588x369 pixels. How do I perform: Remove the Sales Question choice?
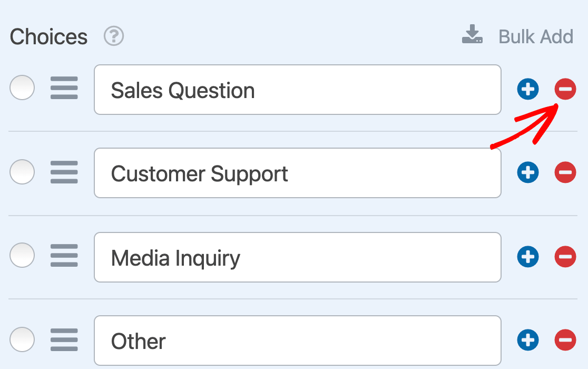(x=565, y=90)
